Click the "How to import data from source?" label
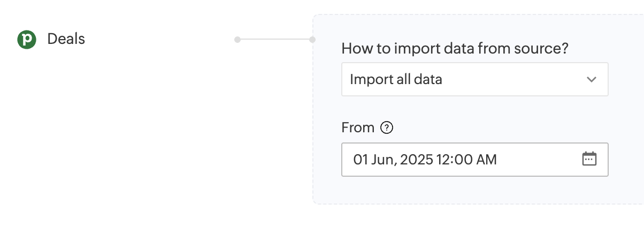Image resolution: width=644 pixels, height=226 pixels. click(x=454, y=49)
